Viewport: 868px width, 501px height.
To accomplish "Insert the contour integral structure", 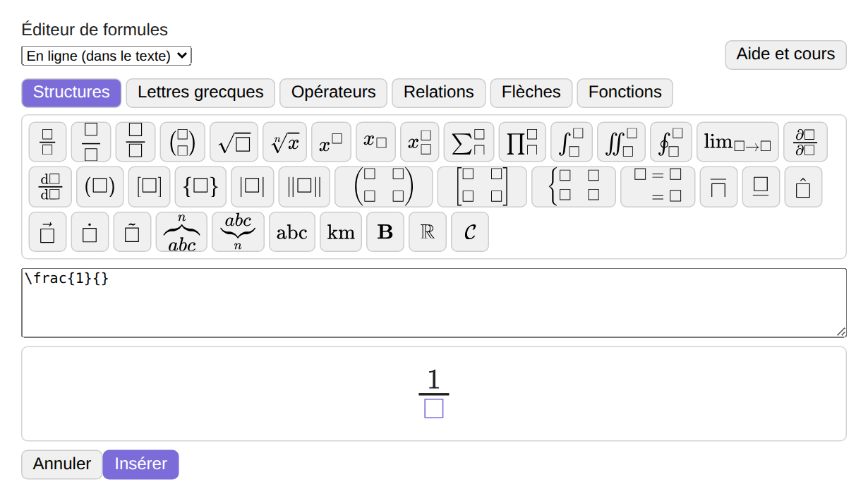I will (x=671, y=142).
